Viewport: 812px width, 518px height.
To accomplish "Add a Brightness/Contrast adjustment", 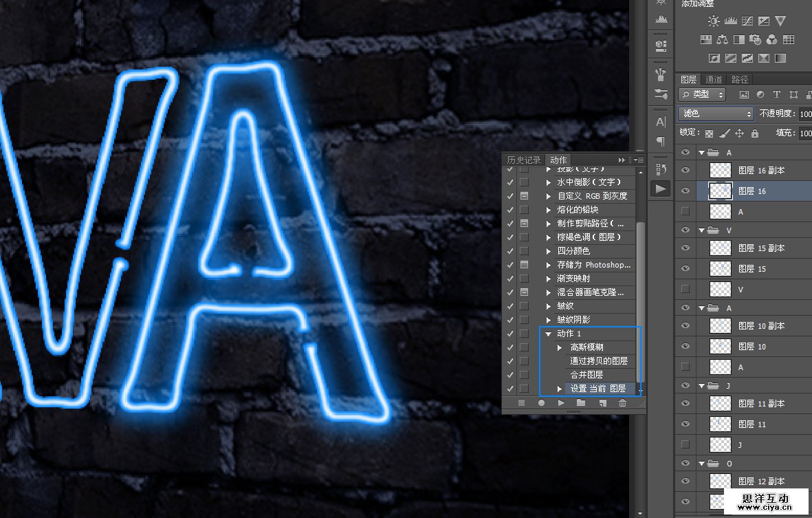I will [714, 21].
